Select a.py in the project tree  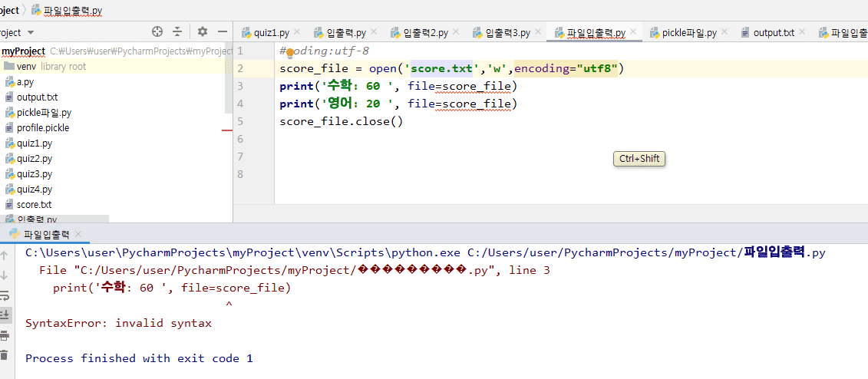[x=25, y=82]
